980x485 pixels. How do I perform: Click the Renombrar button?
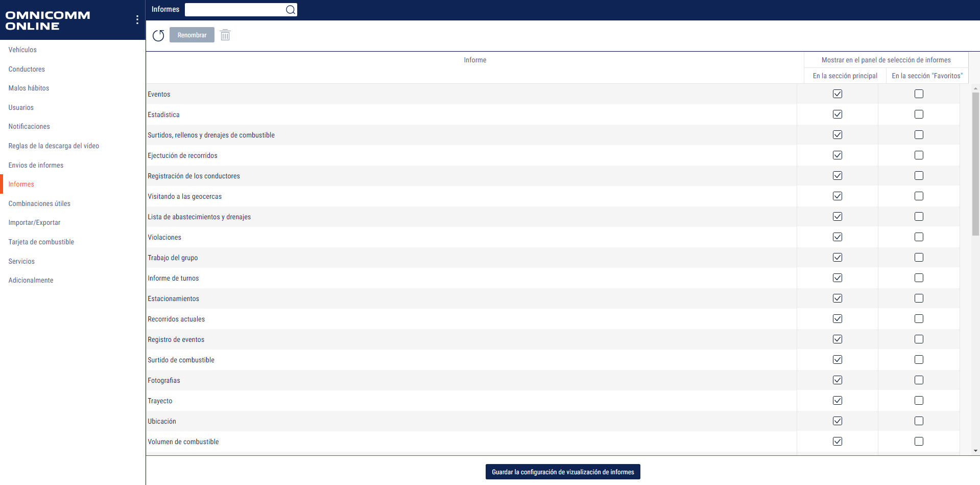(192, 35)
